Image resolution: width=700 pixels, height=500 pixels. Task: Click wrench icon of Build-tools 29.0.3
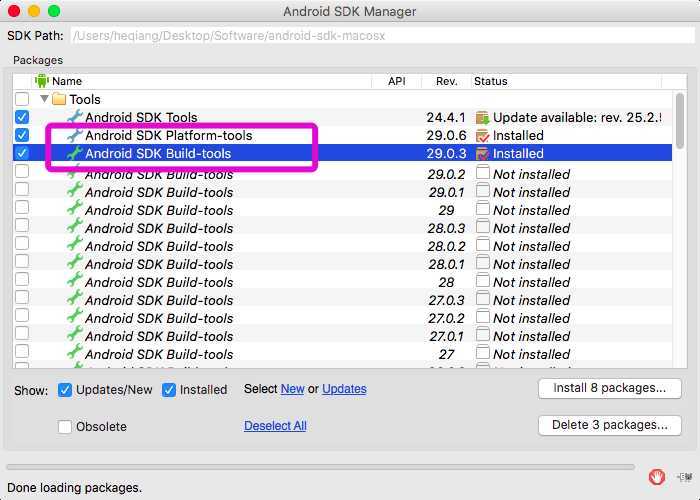pyautogui.click(x=75, y=153)
